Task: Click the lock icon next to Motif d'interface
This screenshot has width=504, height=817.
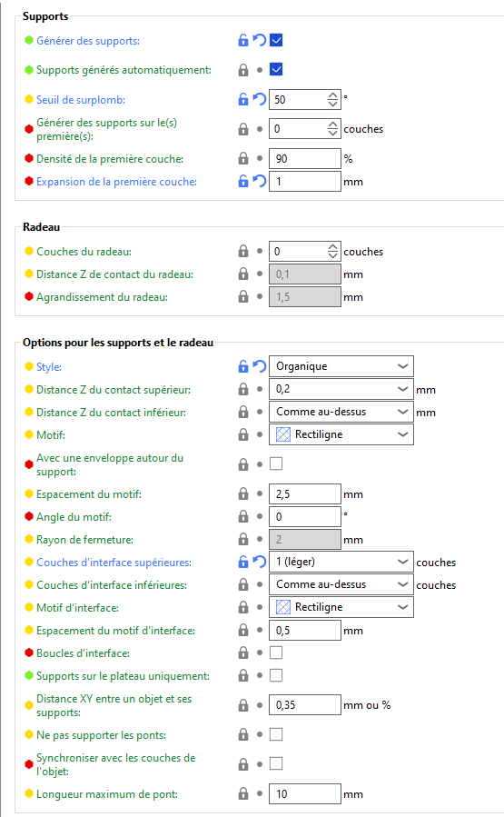Action: (243, 607)
